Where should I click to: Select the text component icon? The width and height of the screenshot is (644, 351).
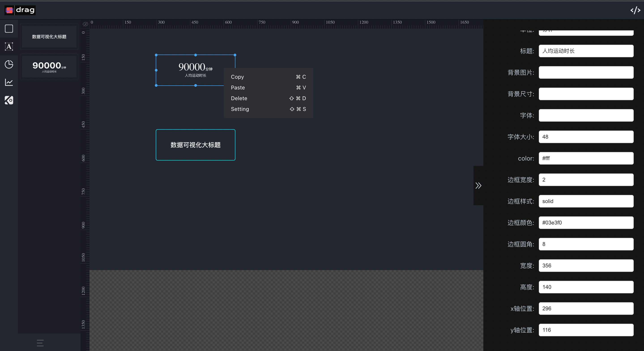click(x=9, y=47)
